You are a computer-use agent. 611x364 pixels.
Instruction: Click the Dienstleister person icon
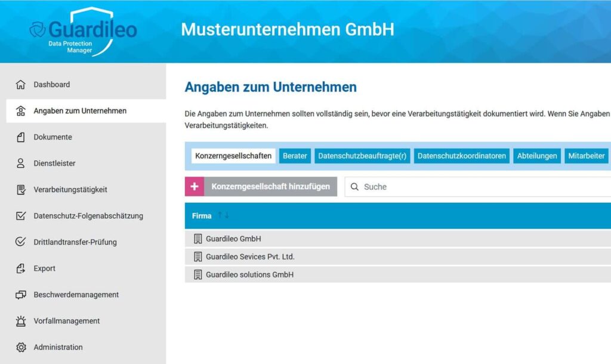(x=21, y=164)
